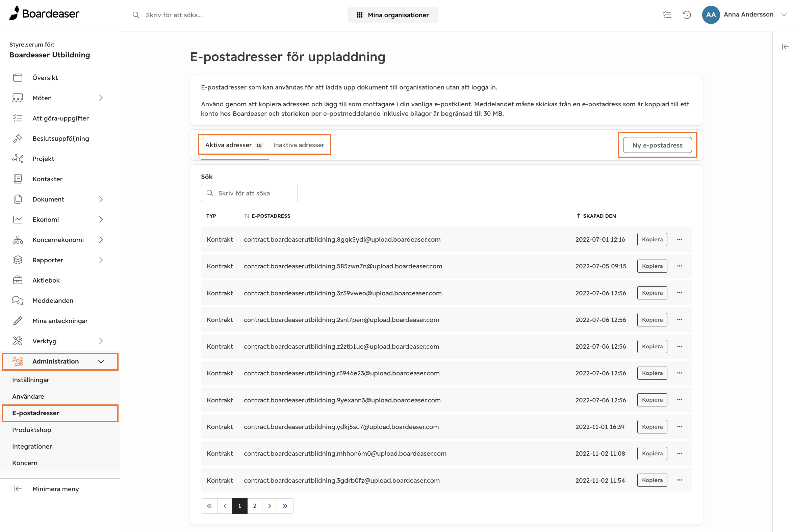This screenshot has height=532, width=793.
Task: Open Integrationer in sidebar
Action: pos(32,447)
